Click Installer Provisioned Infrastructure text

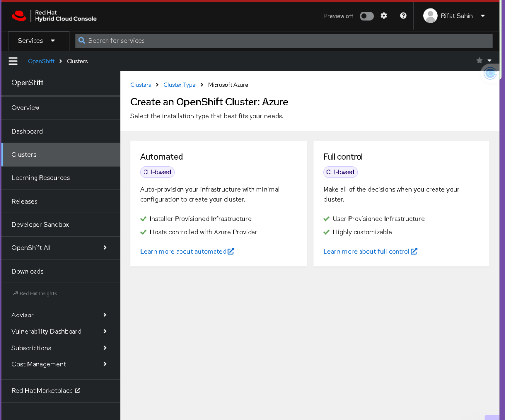pyautogui.click(x=200, y=219)
